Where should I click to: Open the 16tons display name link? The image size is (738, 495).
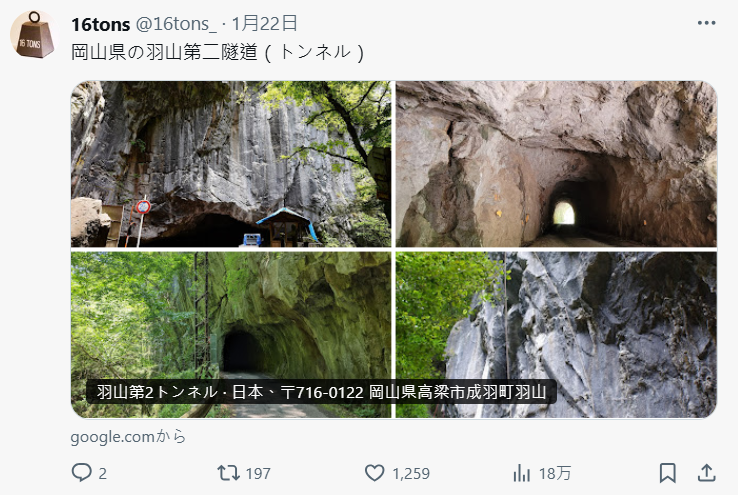(100, 24)
